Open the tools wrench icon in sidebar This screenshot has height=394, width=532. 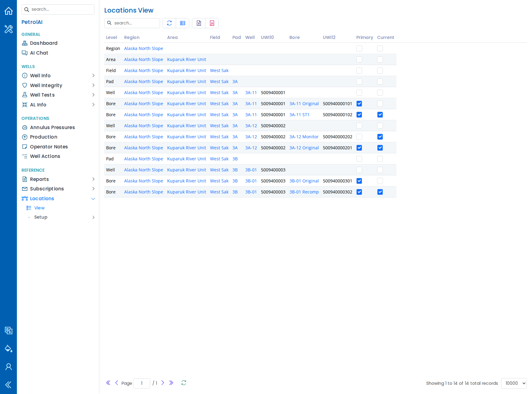tap(9, 29)
